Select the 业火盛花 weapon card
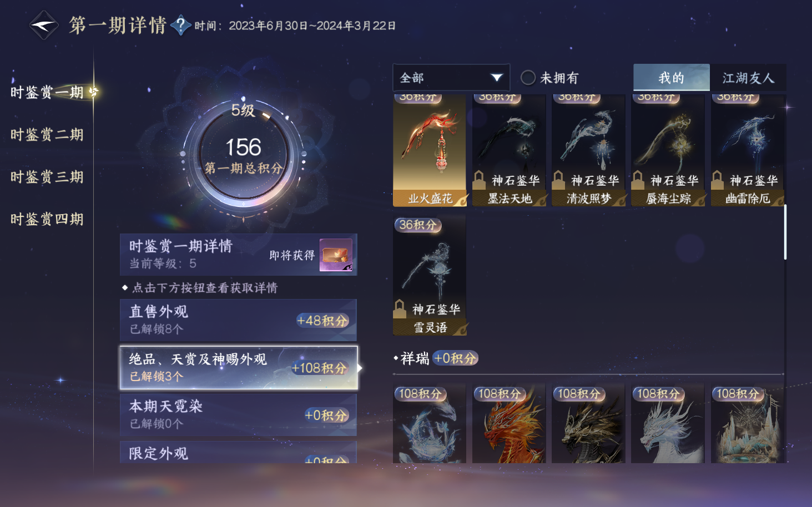This screenshot has height=507, width=812. (x=430, y=150)
